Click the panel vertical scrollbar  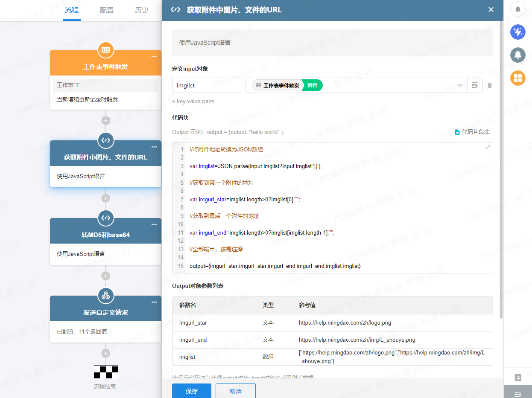point(501,171)
